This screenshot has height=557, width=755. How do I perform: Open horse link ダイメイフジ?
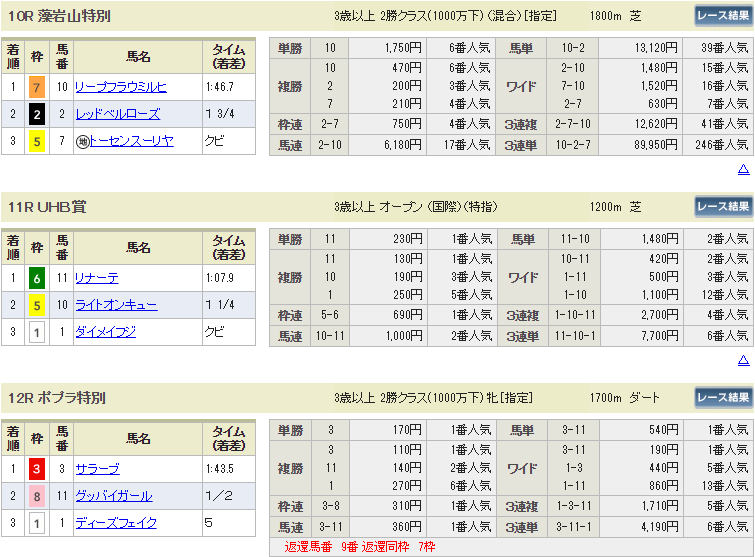105,332
